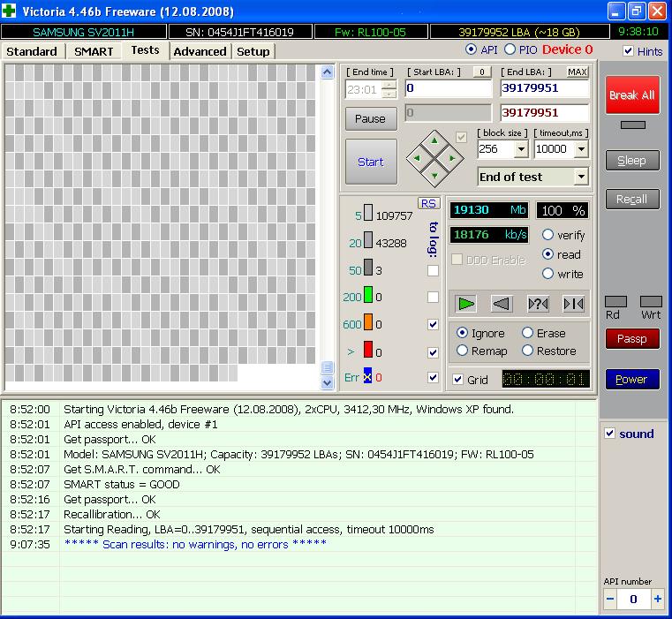Select the verify radio button

pyautogui.click(x=548, y=235)
